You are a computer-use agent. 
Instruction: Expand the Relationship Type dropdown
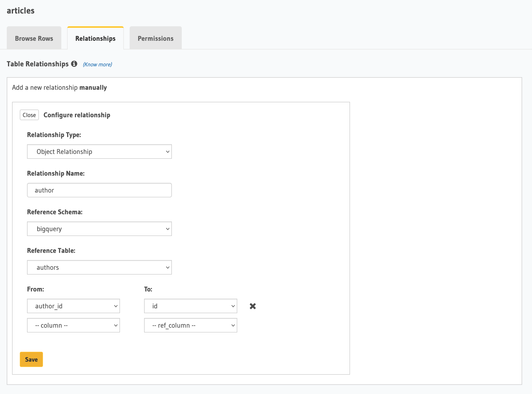[x=99, y=152]
